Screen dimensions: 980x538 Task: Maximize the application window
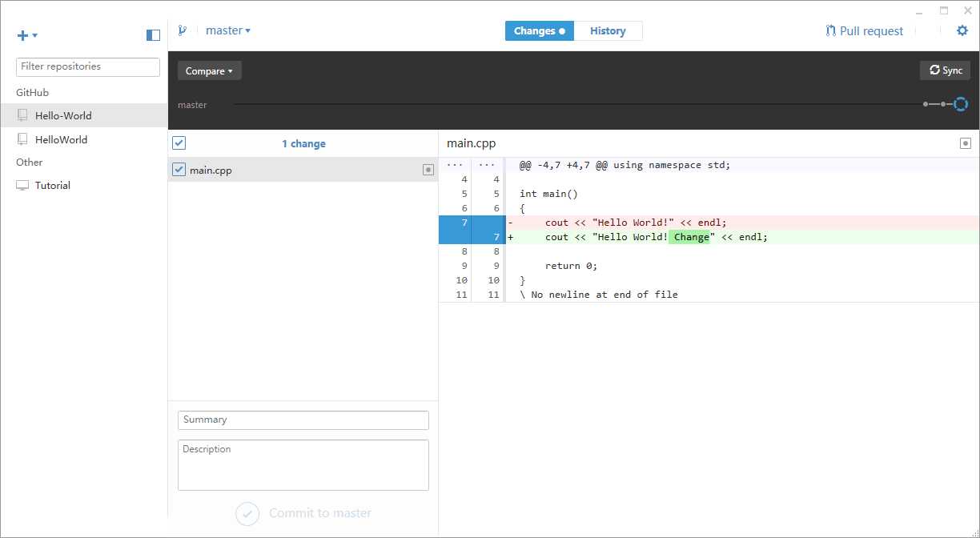944,10
